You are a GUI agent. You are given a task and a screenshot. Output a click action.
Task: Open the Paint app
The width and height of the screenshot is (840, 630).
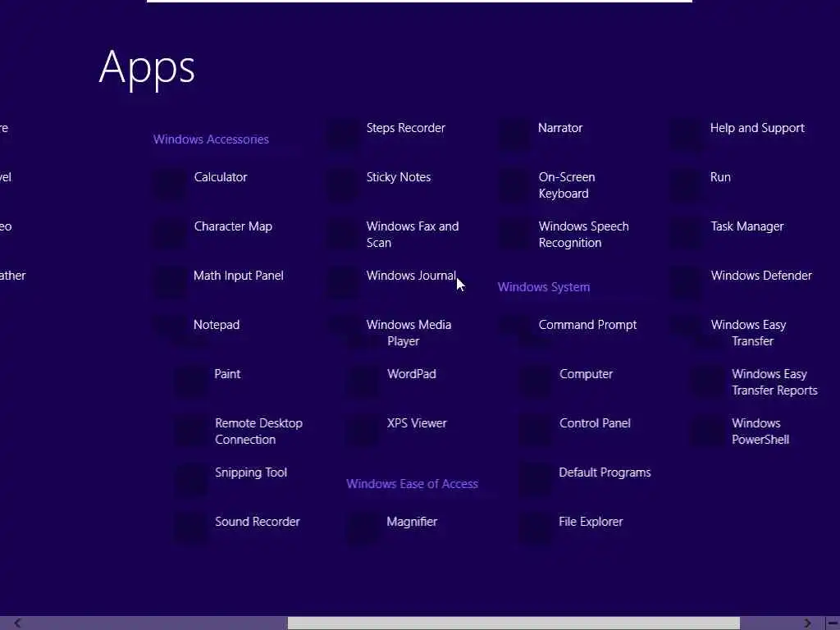(227, 374)
